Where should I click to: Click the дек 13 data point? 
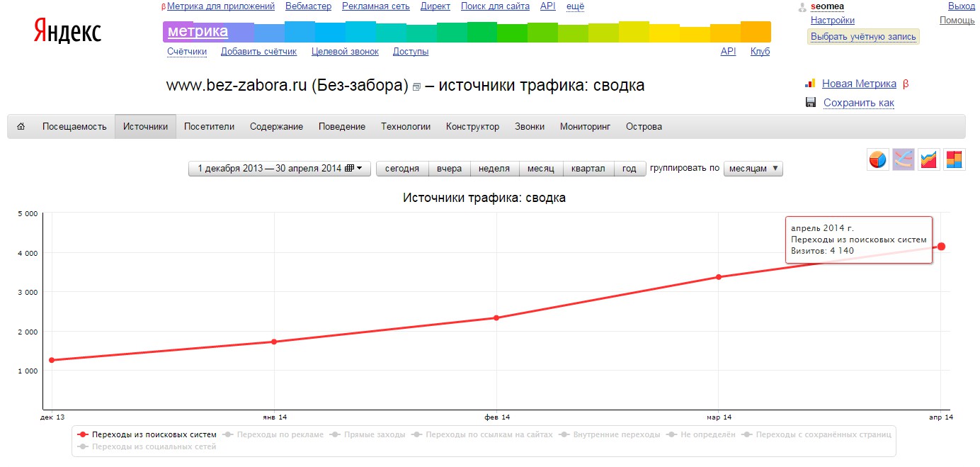pyautogui.click(x=52, y=360)
